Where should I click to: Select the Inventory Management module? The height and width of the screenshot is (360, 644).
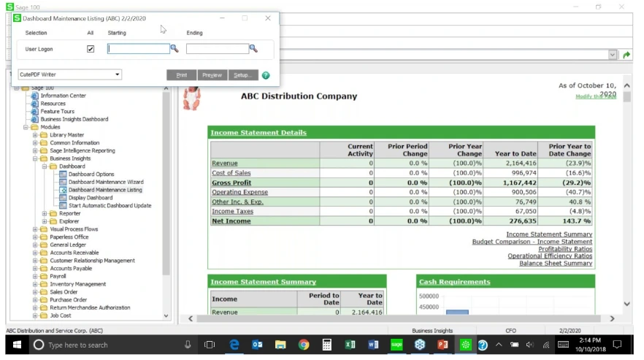point(77,284)
